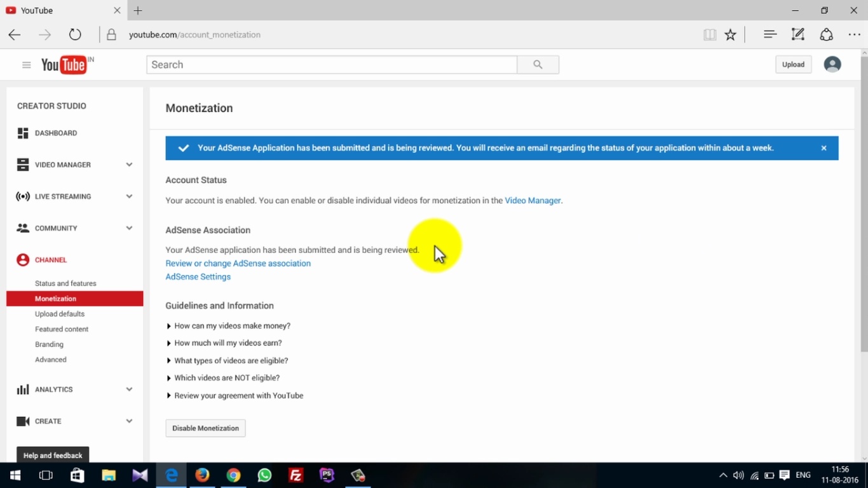
Task: Go back with browser back arrow
Action: (x=15, y=35)
